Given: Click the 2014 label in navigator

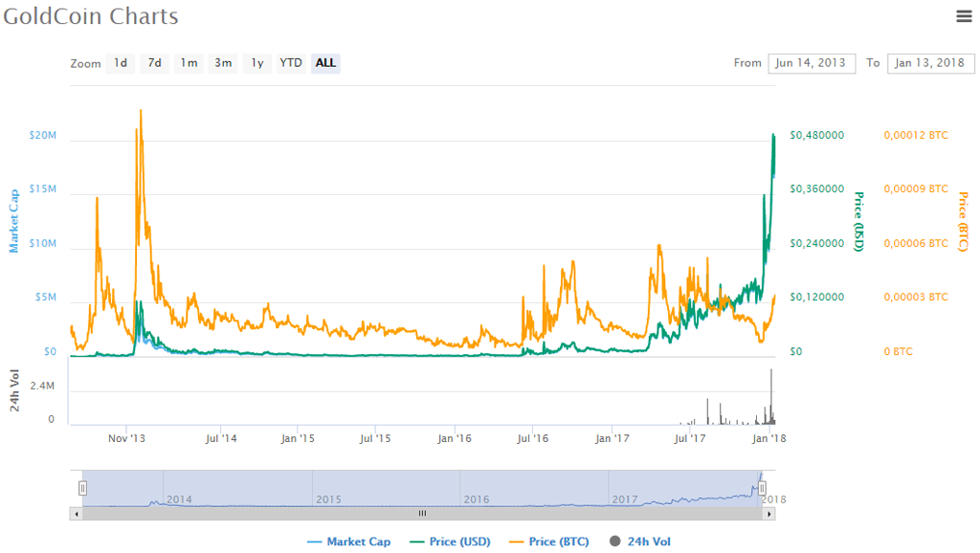Looking at the screenshot, I should [179, 499].
